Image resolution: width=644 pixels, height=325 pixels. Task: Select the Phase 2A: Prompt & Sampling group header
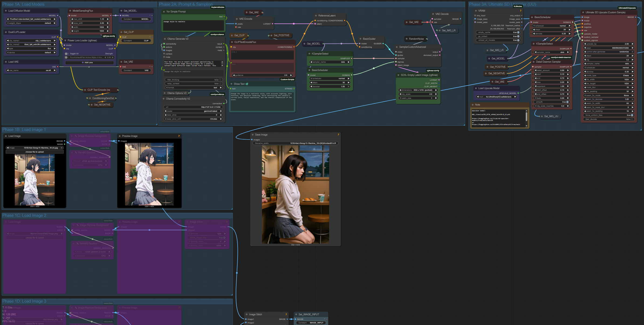coord(186,4)
